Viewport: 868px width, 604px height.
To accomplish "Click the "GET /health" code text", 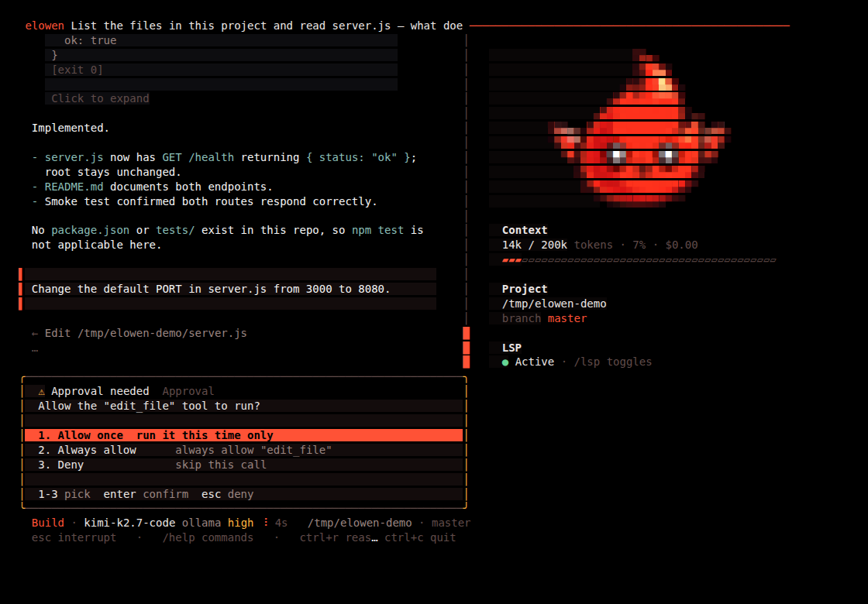I will (198, 158).
